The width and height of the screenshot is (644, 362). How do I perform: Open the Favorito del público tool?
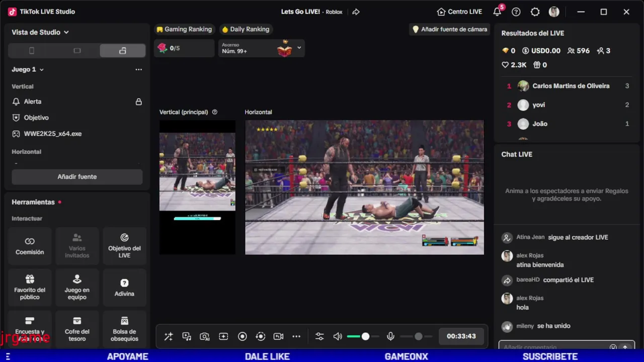[30, 288]
